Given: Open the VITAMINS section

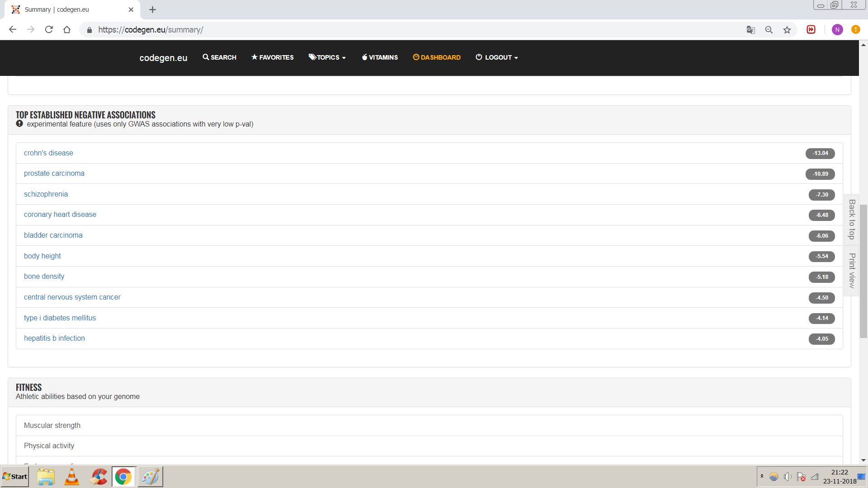Looking at the screenshot, I should (380, 57).
